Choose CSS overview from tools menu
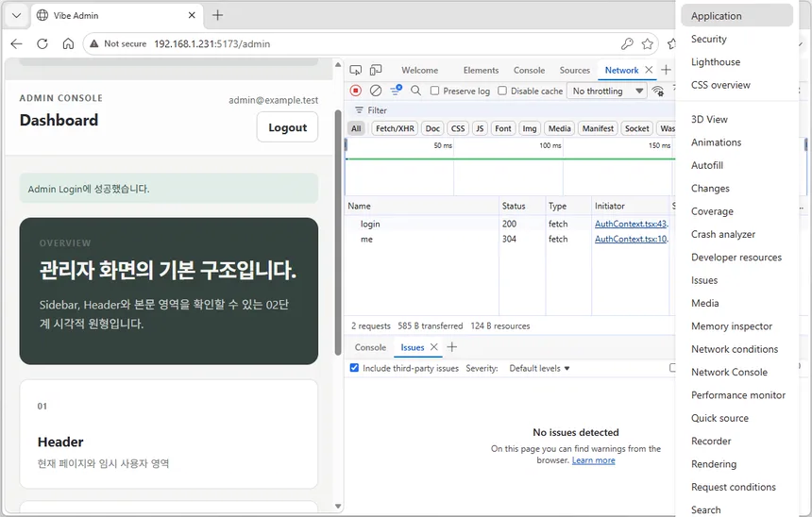This screenshot has width=812, height=517. (x=736, y=85)
